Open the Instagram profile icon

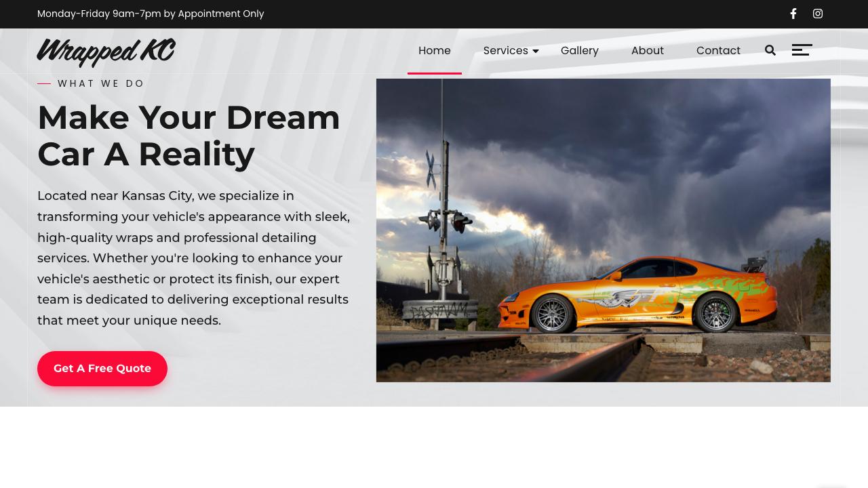(818, 14)
